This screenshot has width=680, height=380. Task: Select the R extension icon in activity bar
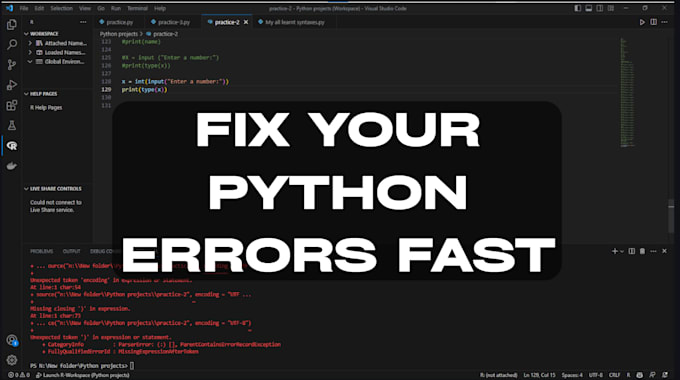point(12,146)
